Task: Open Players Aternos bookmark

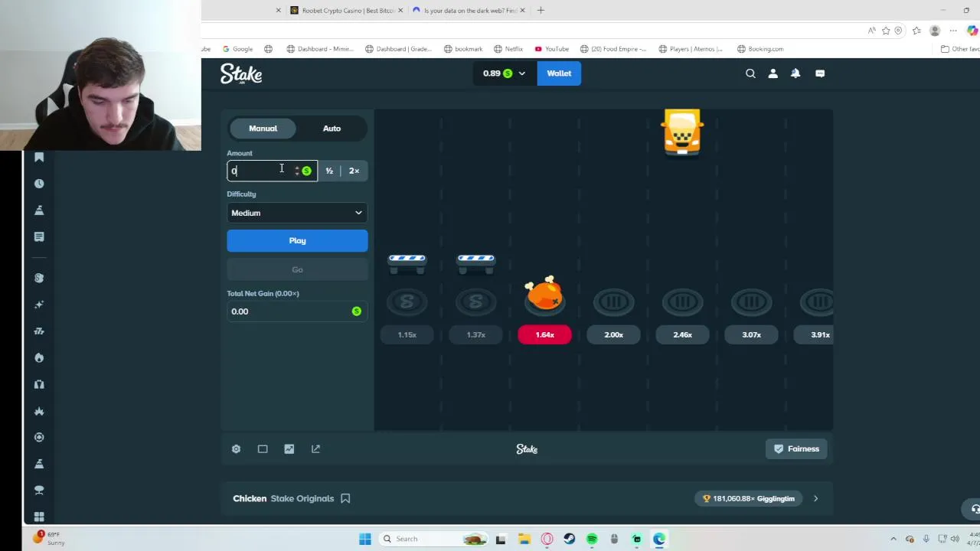Action: pos(691,49)
